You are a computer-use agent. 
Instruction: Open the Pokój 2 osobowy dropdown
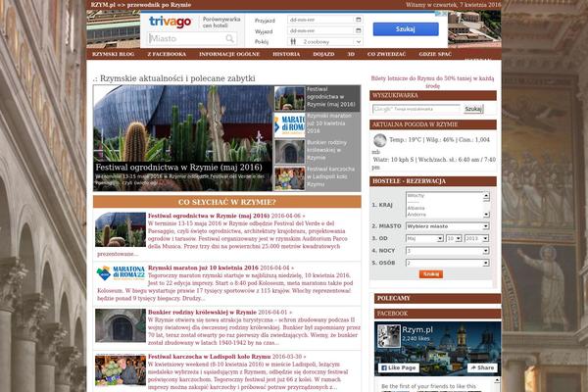click(x=324, y=41)
